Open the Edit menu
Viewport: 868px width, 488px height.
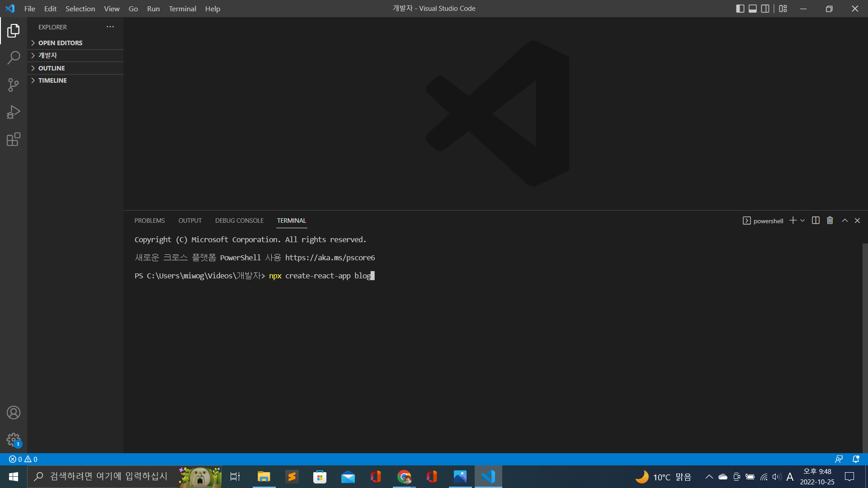50,9
